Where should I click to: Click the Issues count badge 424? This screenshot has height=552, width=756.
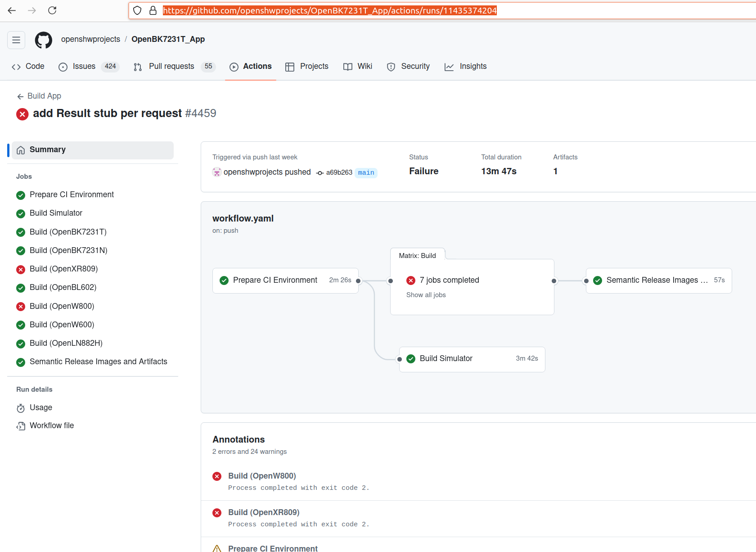tap(110, 66)
